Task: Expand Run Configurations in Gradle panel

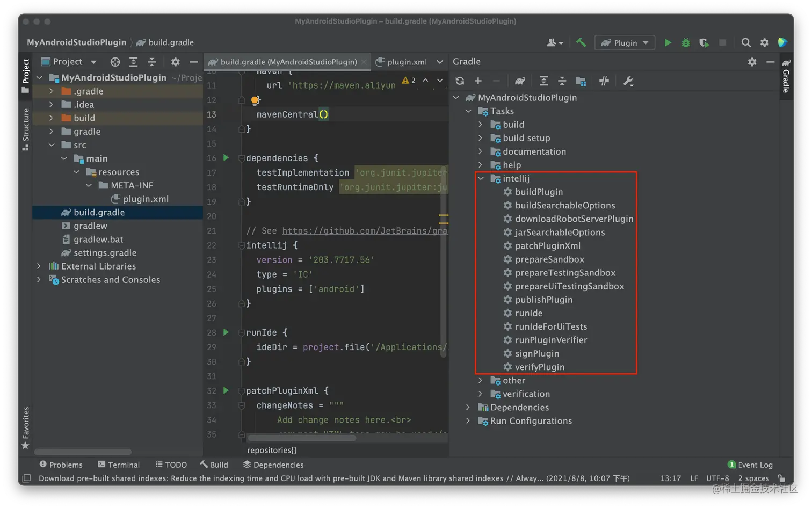Action: coord(468,421)
